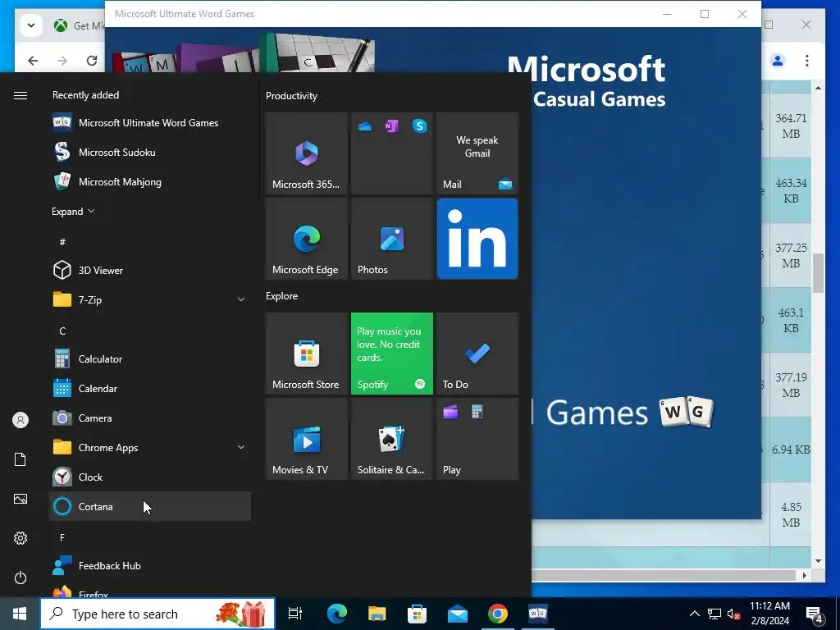Click Chrome's horizontal scroll right arrow

[x=804, y=575]
